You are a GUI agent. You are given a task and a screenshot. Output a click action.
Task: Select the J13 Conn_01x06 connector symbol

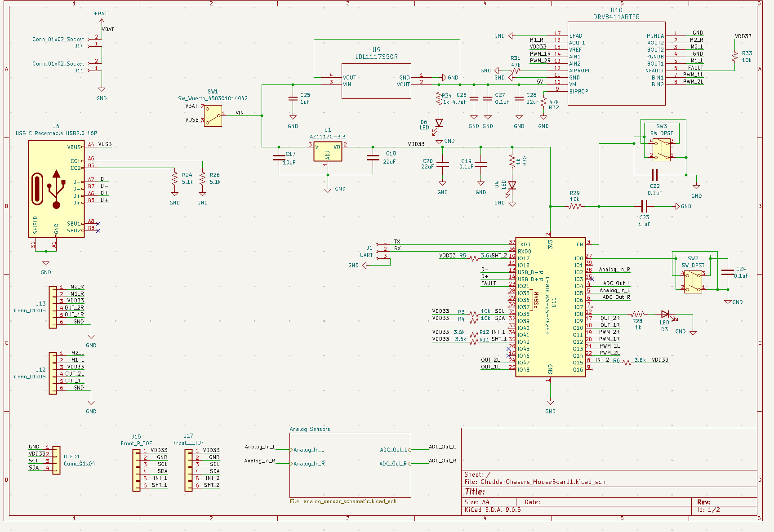(x=53, y=307)
